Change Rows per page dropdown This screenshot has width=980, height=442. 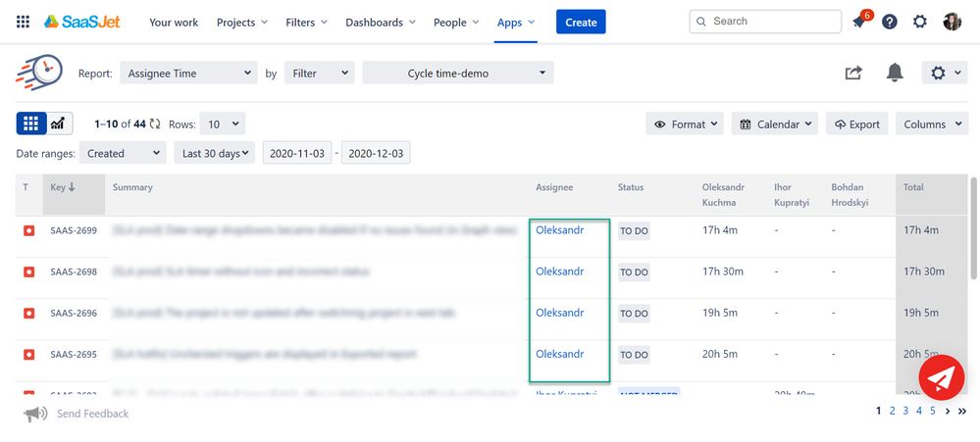[223, 124]
